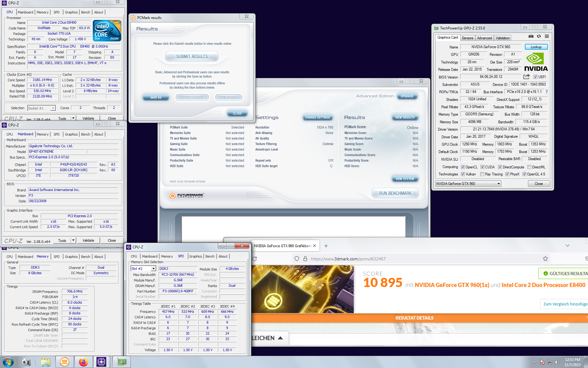Take a GPU-Z screenshot with camera icon
Screen dimensions: 588x368
tap(531, 36)
